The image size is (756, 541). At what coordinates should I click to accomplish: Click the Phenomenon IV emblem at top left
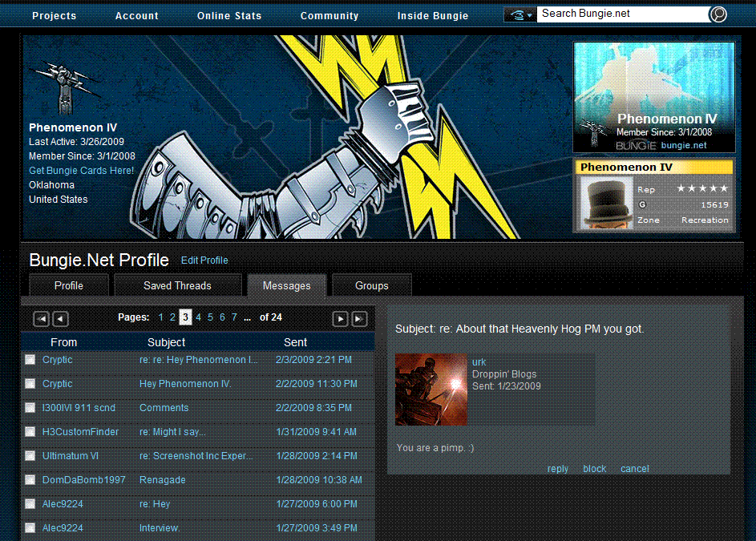point(58,85)
